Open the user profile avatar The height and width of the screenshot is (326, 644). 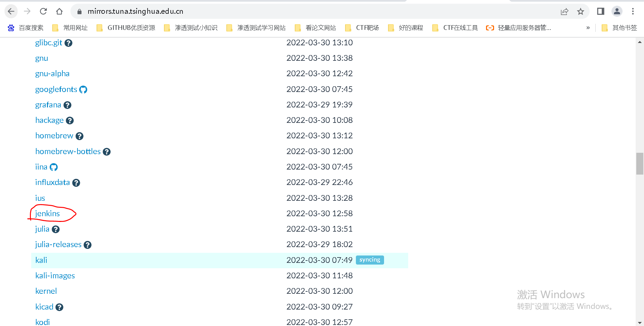(617, 11)
